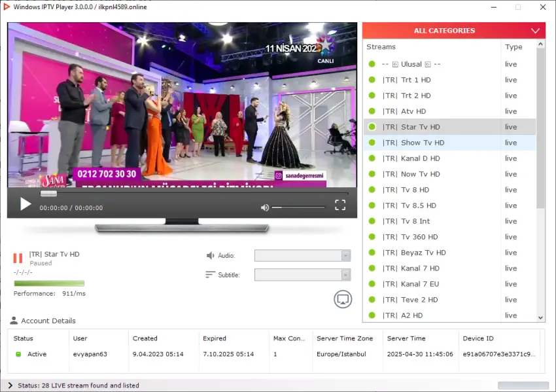556x392 pixels.
Task: Toggle fullscreen mode in the player
Action: [x=340, y=205]
